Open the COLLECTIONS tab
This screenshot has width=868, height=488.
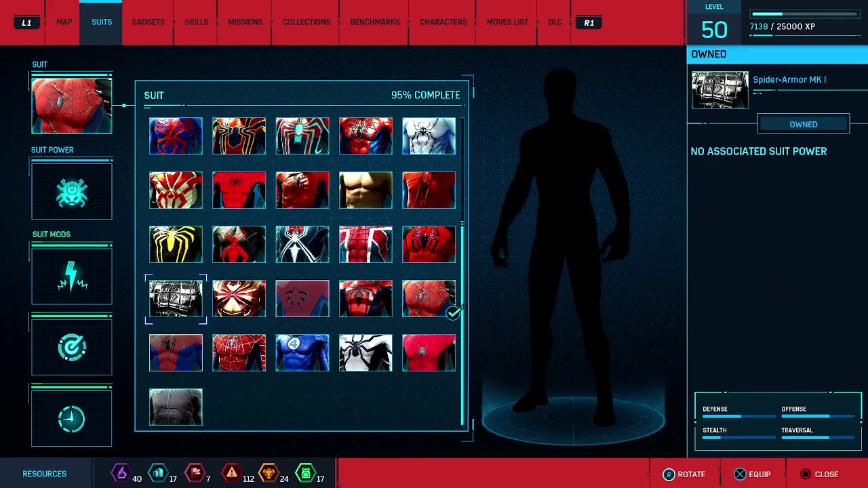[306, 22]
